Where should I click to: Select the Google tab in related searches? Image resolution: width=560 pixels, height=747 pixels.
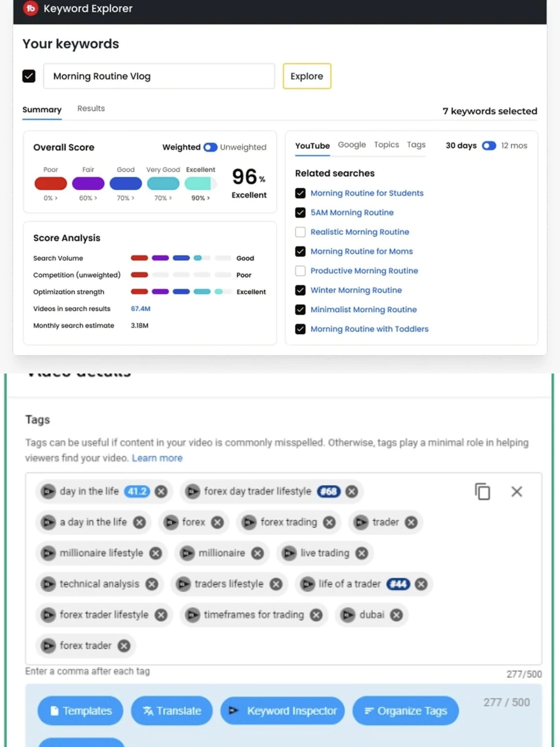[351, 144]
